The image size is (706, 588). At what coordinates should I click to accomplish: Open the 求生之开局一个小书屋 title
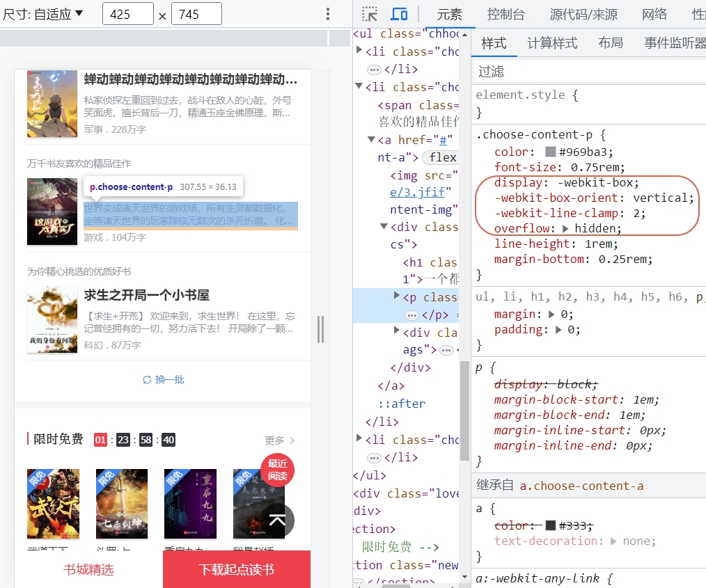(146, 295)
